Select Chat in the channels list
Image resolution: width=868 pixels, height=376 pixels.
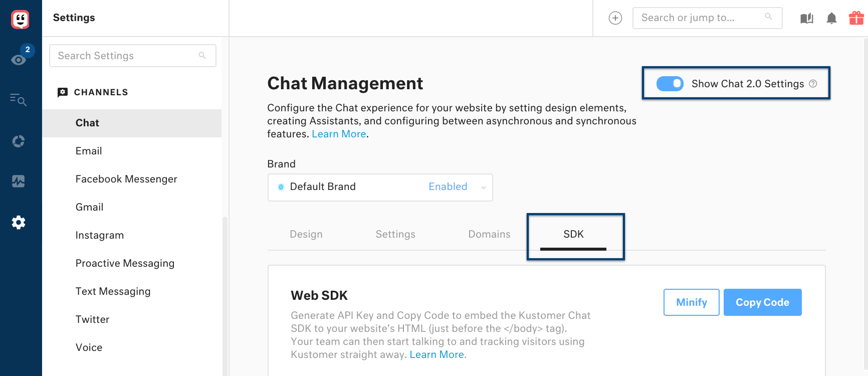click(x=132, y=123)
